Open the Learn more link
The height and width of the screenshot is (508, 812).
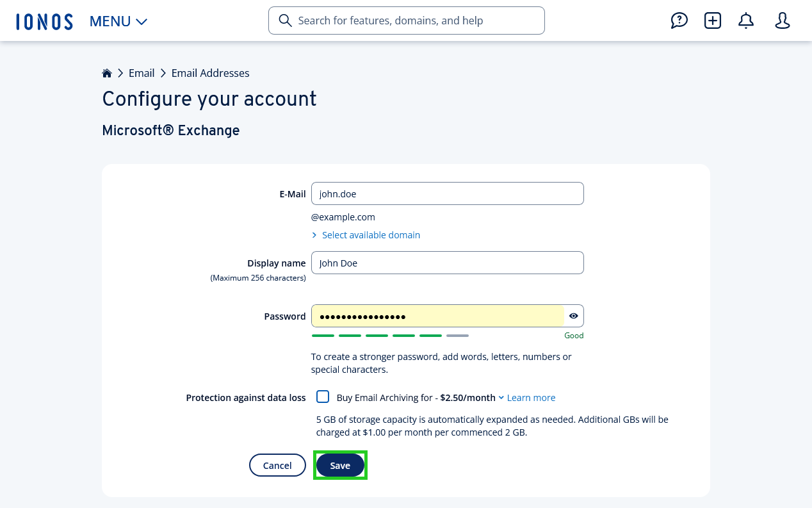(531, 397)
